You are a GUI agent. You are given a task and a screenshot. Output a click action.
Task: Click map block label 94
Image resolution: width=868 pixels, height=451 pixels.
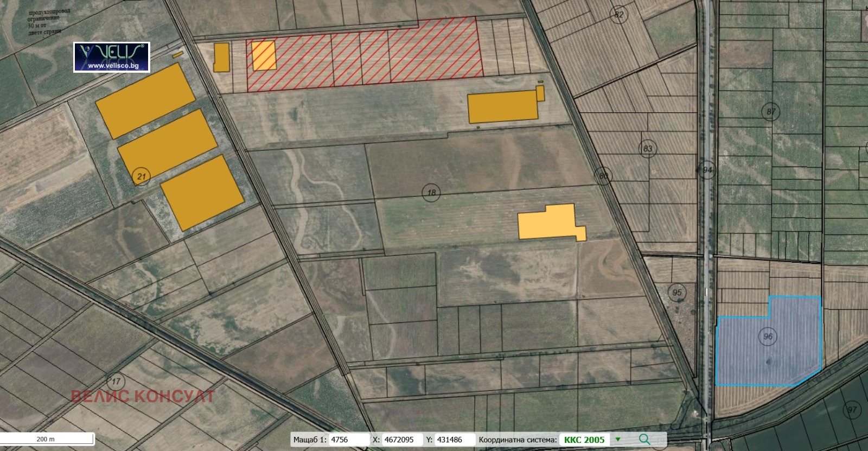[707, 170]
